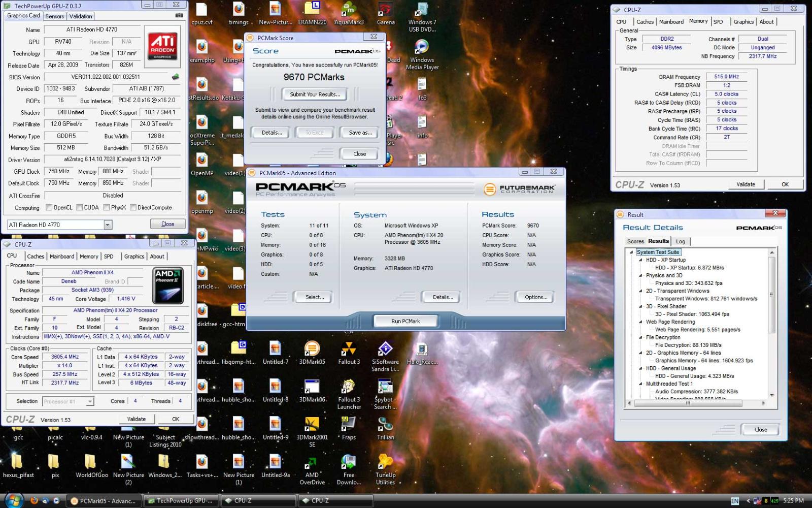Toggle the DirectCompute checkbox in GPU-Z
The height and width of the screenshot is (508, 812).
(133, 207)
